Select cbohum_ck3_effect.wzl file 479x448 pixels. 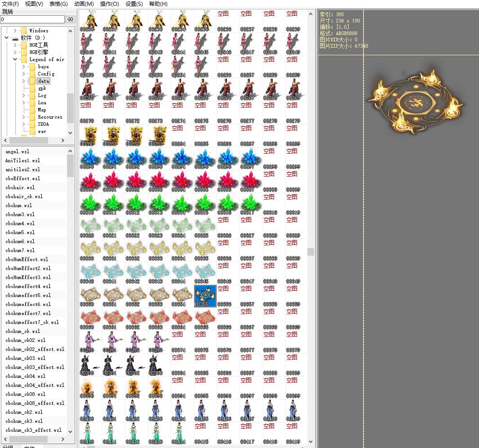point(34,430)
